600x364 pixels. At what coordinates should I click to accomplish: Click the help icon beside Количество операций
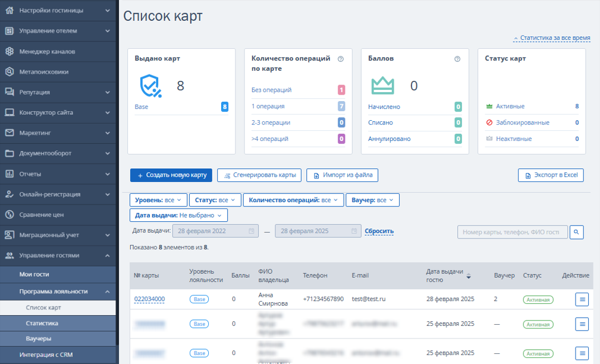(341, 59)
